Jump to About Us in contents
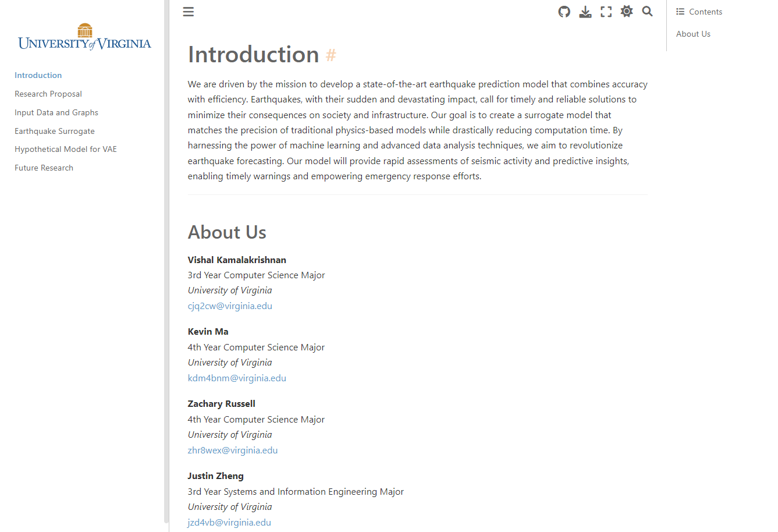 tap(693, 34)
